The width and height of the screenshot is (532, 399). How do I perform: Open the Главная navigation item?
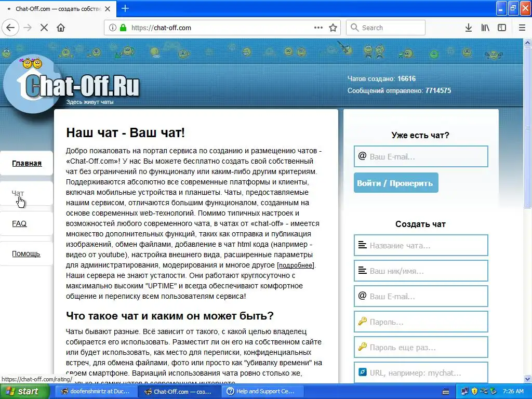tap(27, 163)
